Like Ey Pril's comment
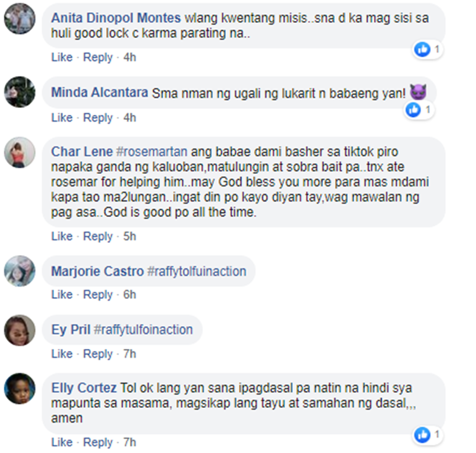Image resolution: width=476 pixels, height=453 pixels. pos(62,353)
